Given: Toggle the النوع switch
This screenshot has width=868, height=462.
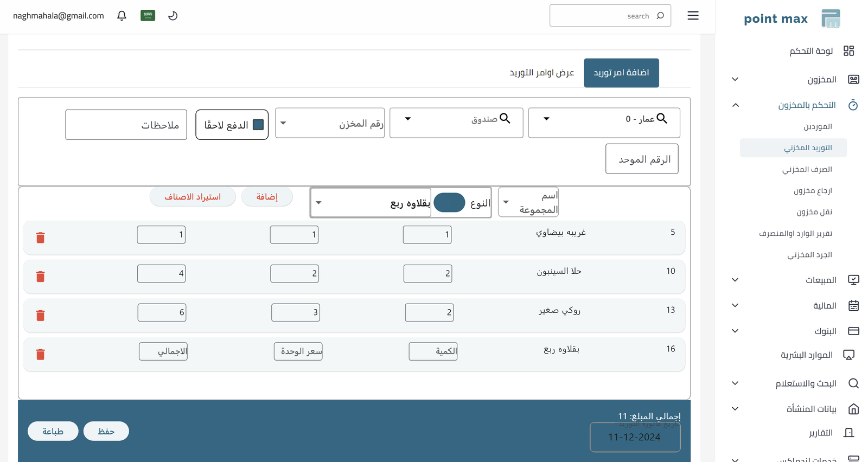Looking at the screenshot, I should tap(449, 203).
